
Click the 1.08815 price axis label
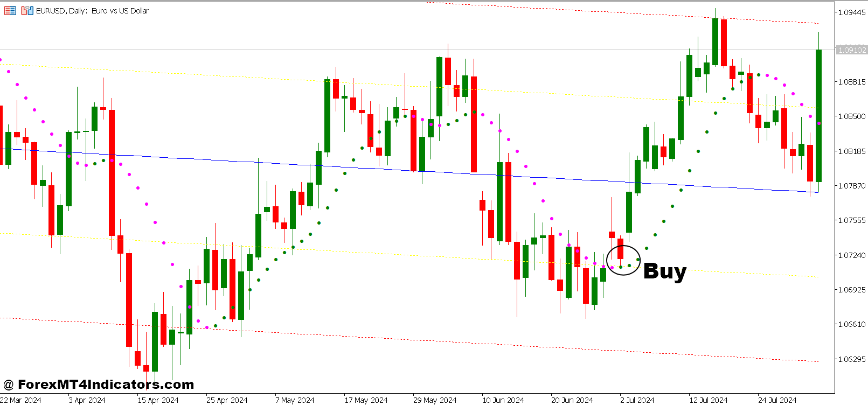click(x=852, y=82)
